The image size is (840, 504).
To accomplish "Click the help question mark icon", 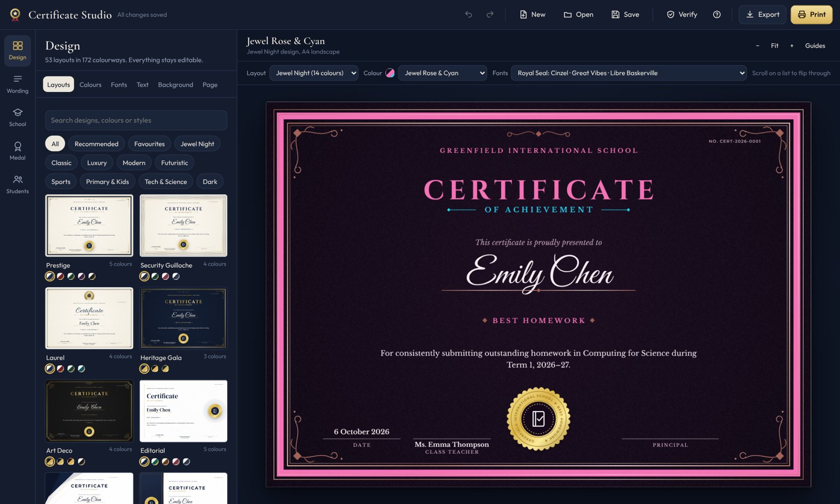I will tap(717, 15).
